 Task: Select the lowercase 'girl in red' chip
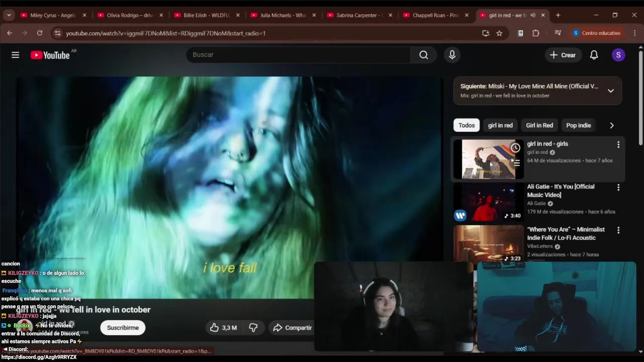500,125
